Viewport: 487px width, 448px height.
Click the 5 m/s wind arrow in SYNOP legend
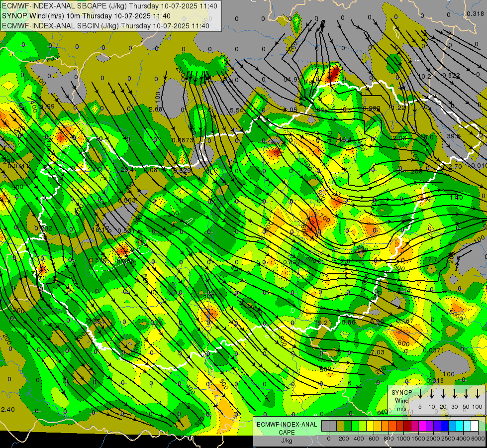pos(420,394)
